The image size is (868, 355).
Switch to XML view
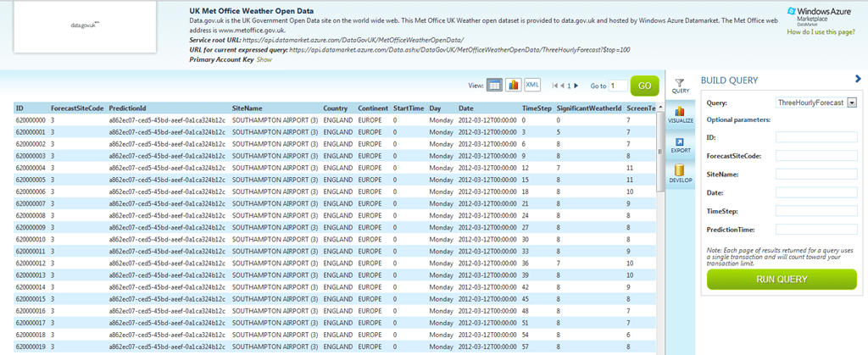point(532,85)
